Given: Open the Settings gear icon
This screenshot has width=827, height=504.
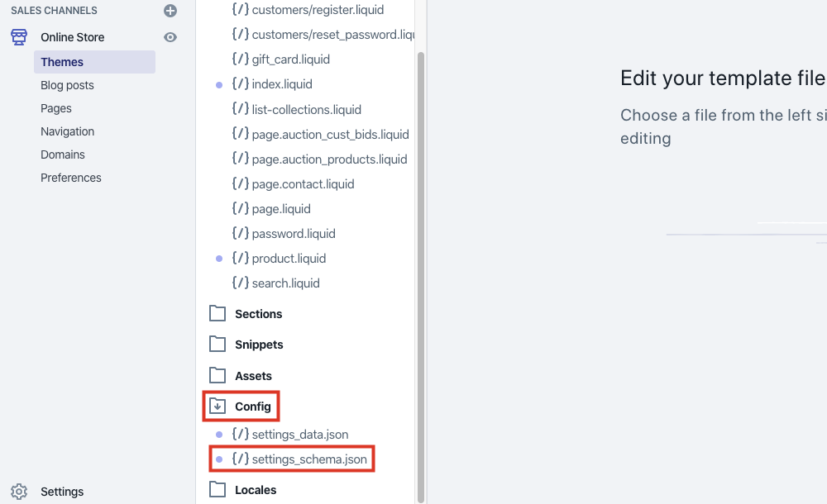Looking at the screenshot, I should [18, 491].
